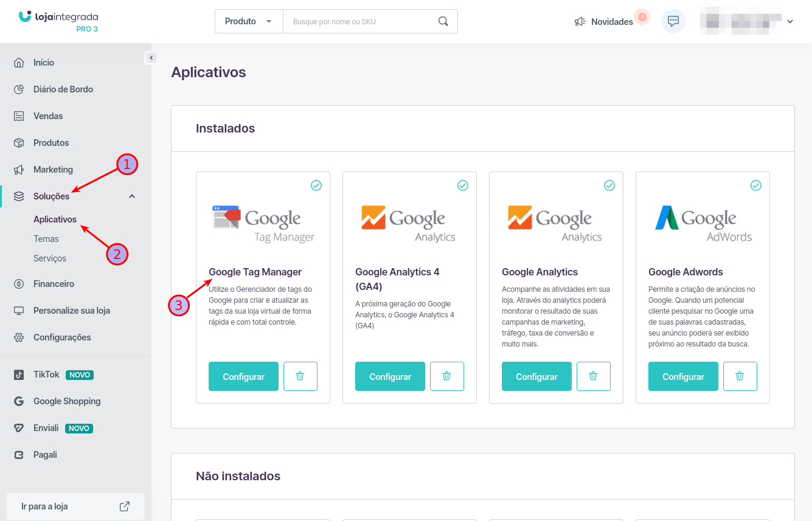
Task: Click the NOVO badge next to Enviali
Action: point(79,428)
